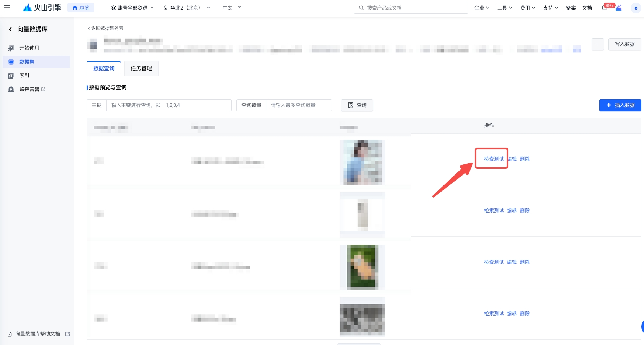The width and height of the screenshot is (644, 345).
Task: Click the help document icon at sidebar bottom
Action: (10, 334)
